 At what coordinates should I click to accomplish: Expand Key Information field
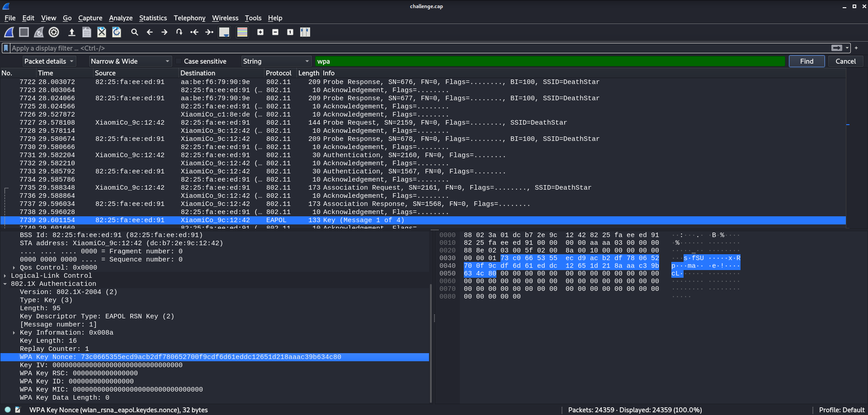(14, 332)
